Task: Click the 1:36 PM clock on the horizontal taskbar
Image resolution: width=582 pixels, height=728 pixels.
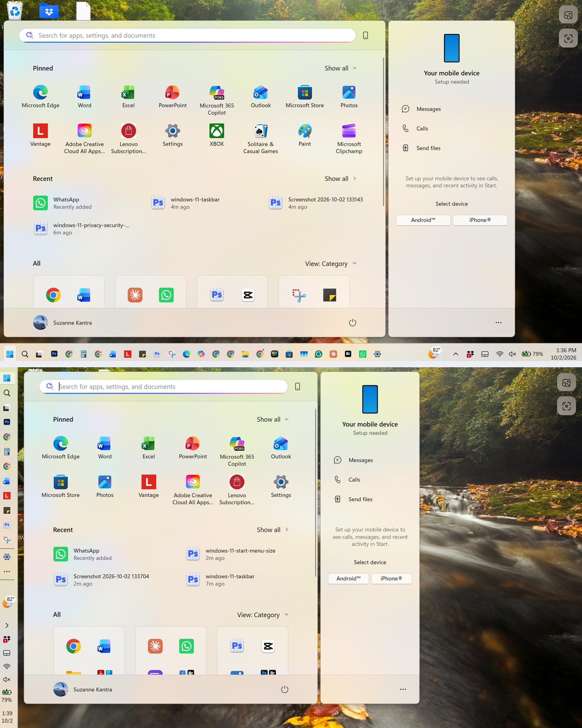Action: pos(563,354)
